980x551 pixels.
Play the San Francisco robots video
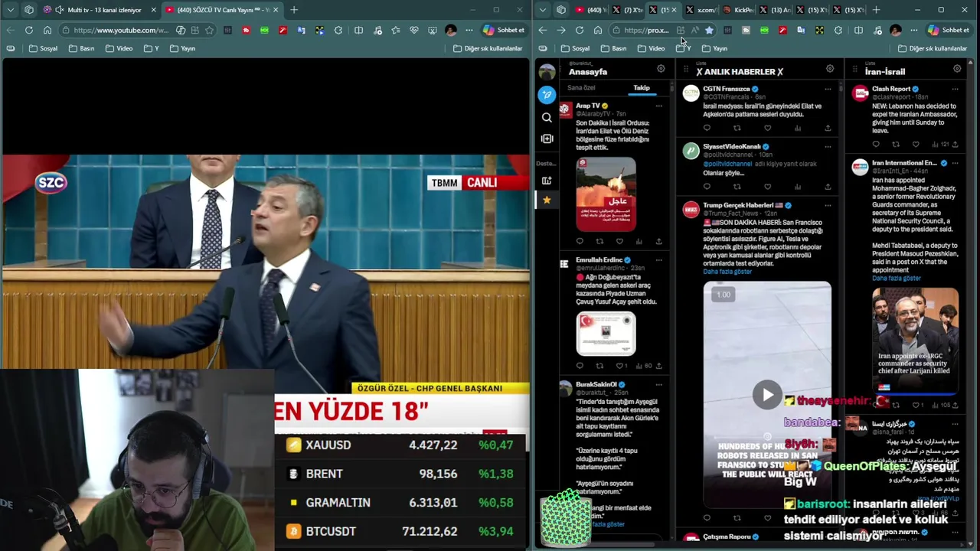tap(767, 395)
